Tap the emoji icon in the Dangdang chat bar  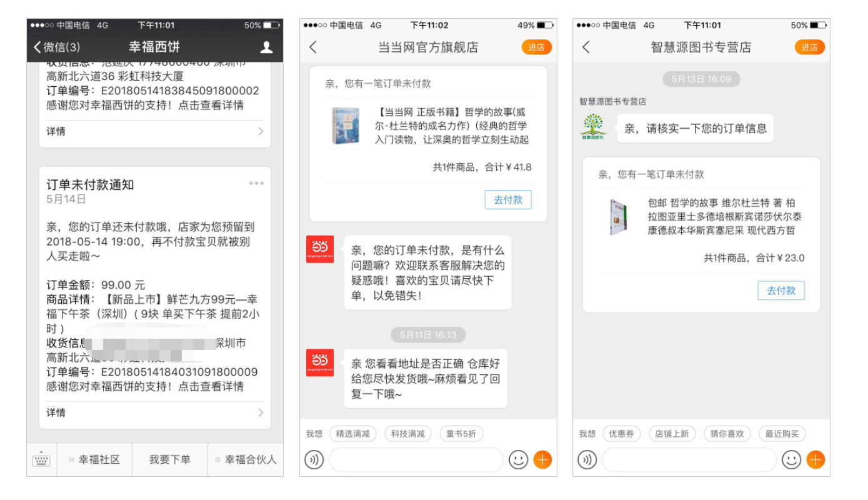point(518,459)
